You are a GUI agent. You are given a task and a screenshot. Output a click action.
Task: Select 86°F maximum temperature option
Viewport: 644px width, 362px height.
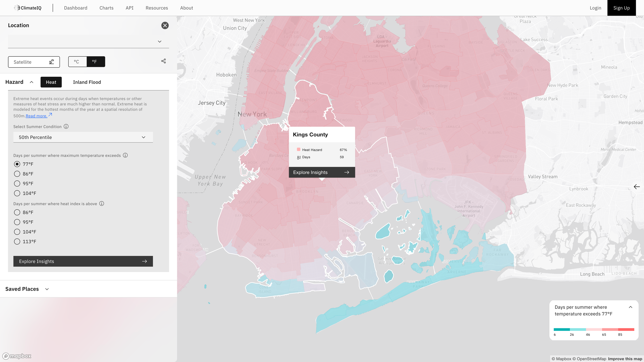(x=17, y=174)
